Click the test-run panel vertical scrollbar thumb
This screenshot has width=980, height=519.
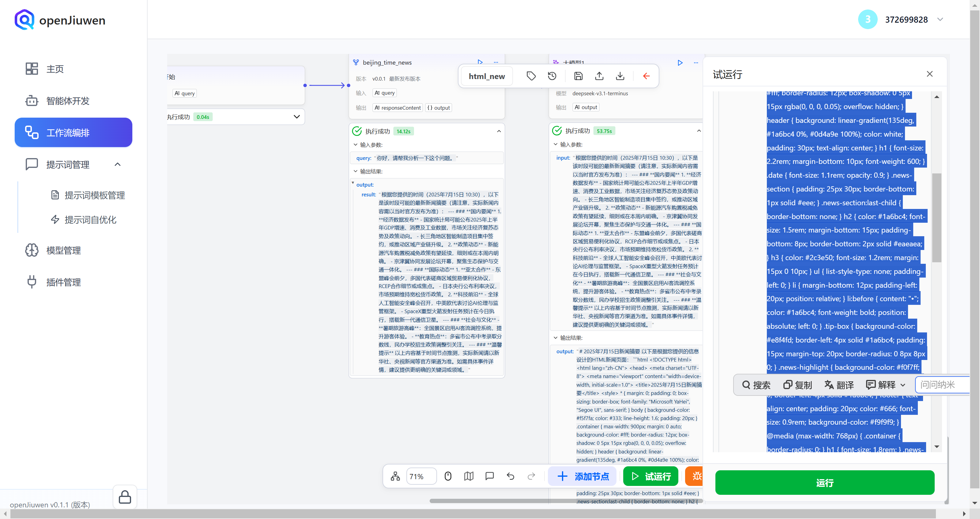pos(937,217)
